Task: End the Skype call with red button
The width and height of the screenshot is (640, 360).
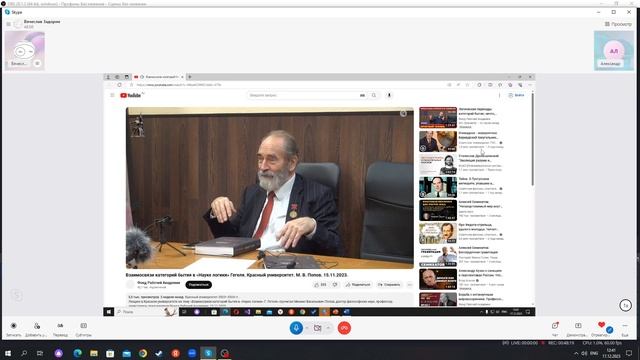Action: [x=344, y=328]
